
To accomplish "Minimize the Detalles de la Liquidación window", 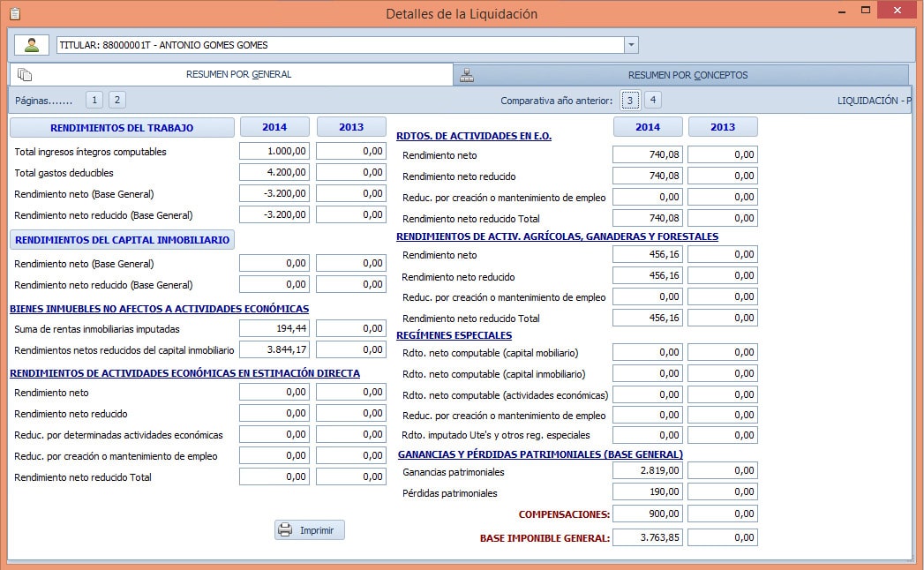I will (x=842, y=11).
